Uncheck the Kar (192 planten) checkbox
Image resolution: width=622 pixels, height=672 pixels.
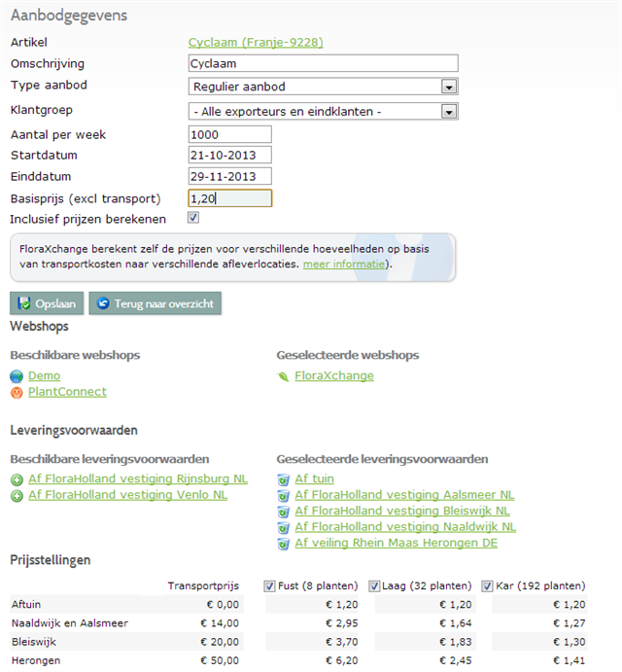coord(488,585)
